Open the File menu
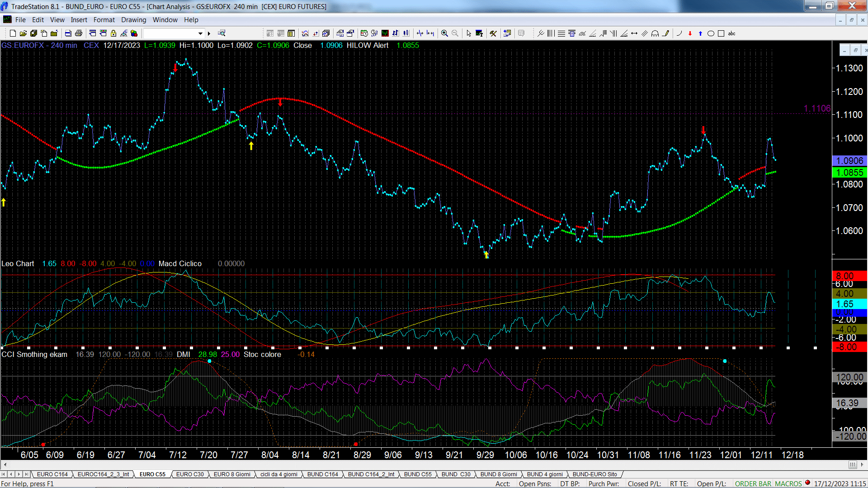 tap(20, 20)
